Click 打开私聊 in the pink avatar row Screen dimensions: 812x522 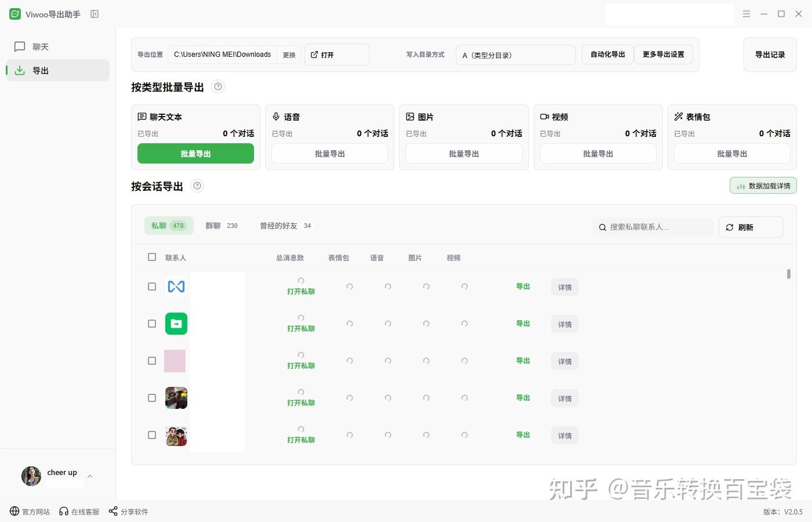[x=301, y=366]
